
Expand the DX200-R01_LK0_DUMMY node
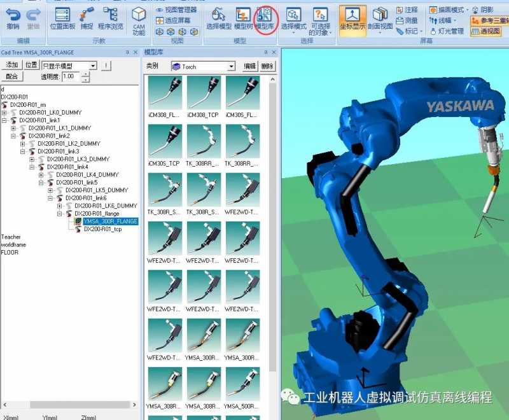pos(4,113)
